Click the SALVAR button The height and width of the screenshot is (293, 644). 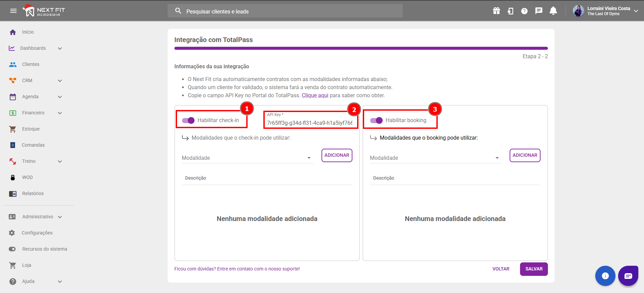tap(534, 269)
